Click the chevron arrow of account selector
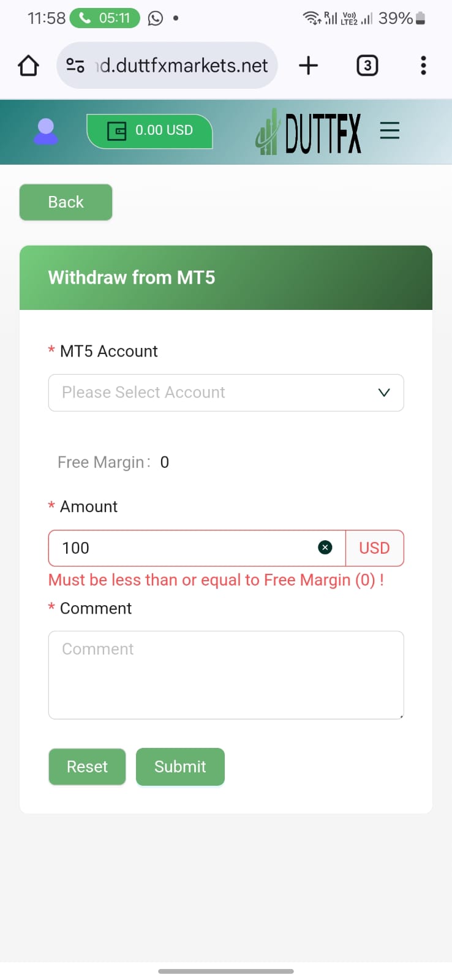Screen dimensions: 452x980 point(384,393)
